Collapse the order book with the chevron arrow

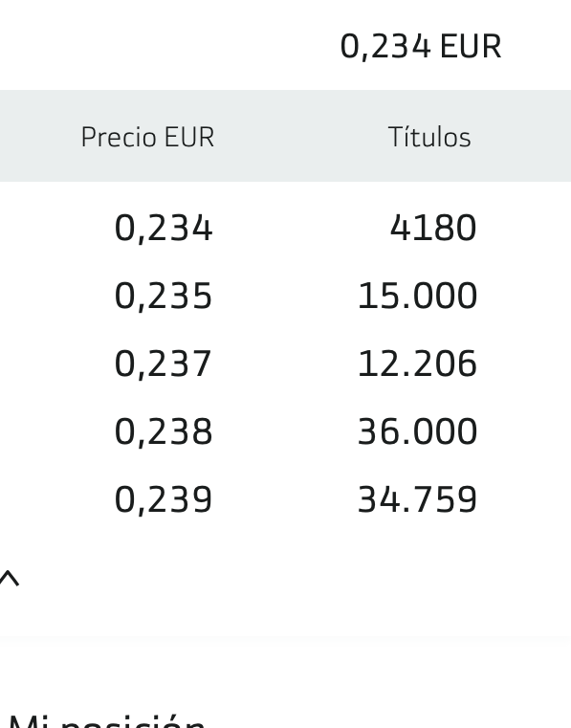tap(10, 579)
